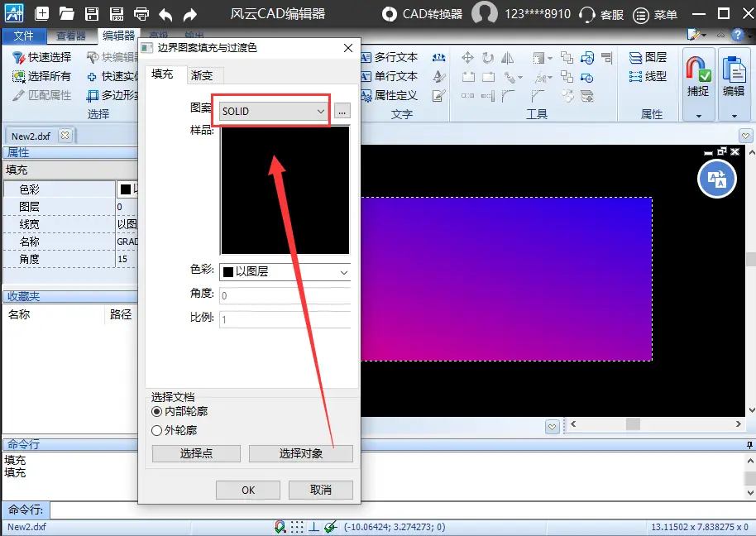Save the drawing with the floppy icon
This screenshot has width=756, height=536.
[x=92, y=13]
